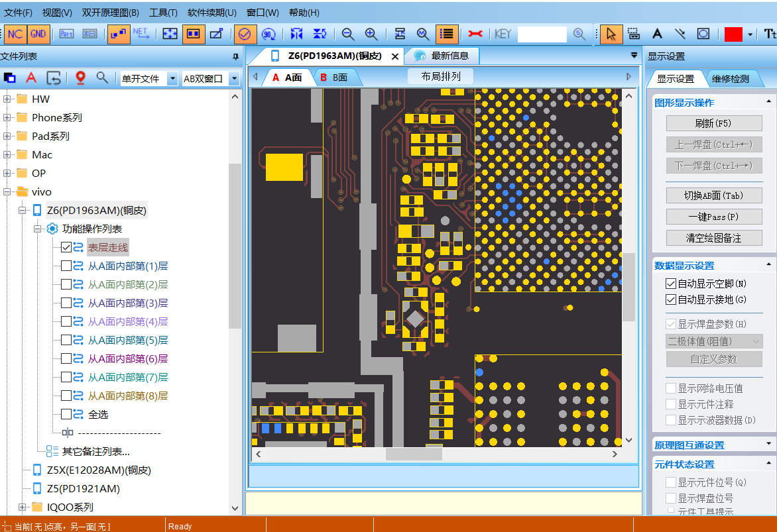
Task: Open the red color swatch picker
Action: point(735,34)
